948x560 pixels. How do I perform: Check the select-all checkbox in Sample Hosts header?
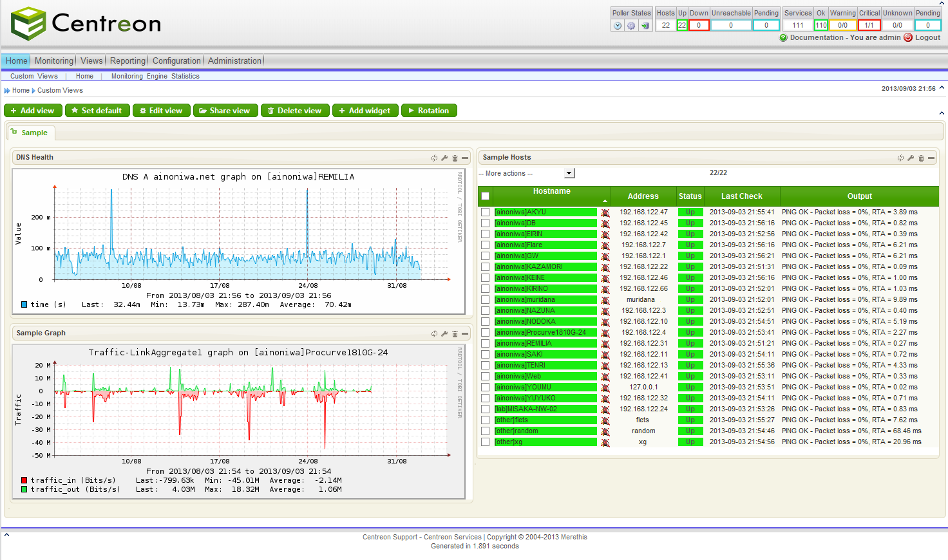click(x=485, y=196)
